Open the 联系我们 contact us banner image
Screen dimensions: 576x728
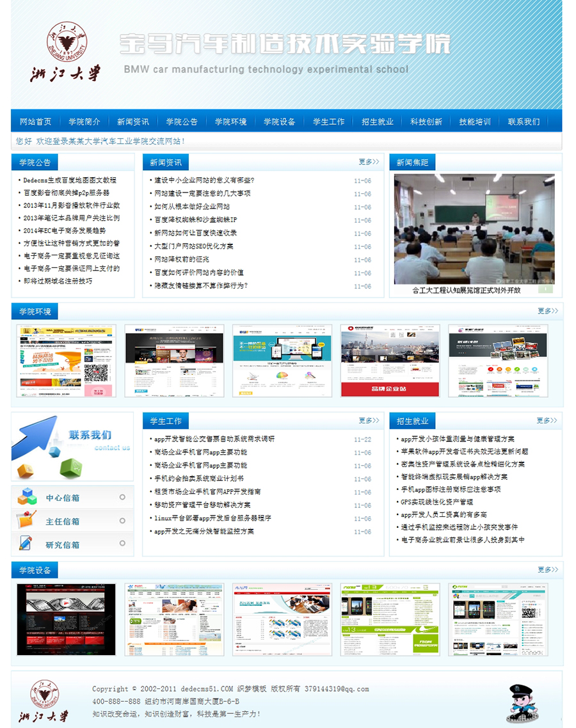(x=72, y=447)
